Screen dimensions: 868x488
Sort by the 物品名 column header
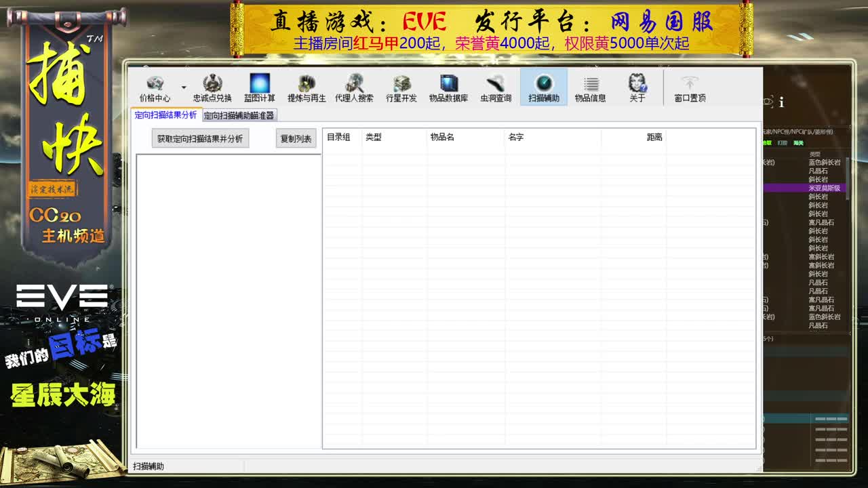[465, 137]
